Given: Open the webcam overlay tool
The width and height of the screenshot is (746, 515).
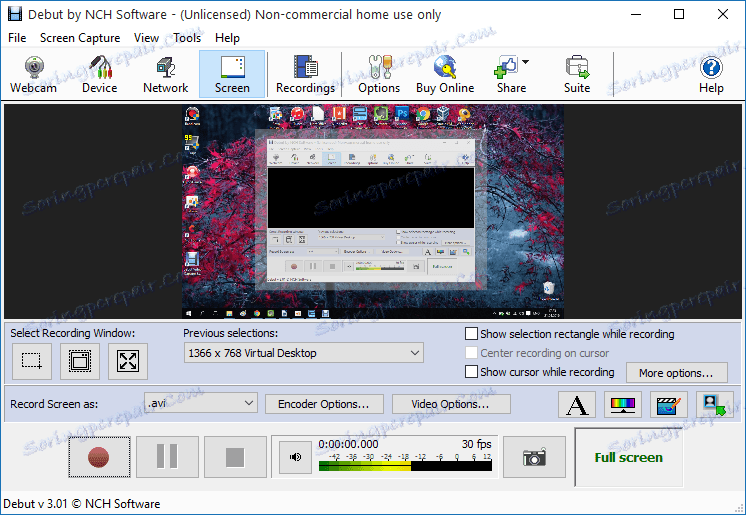Looking at the screenshot, I should click(715, 405).
